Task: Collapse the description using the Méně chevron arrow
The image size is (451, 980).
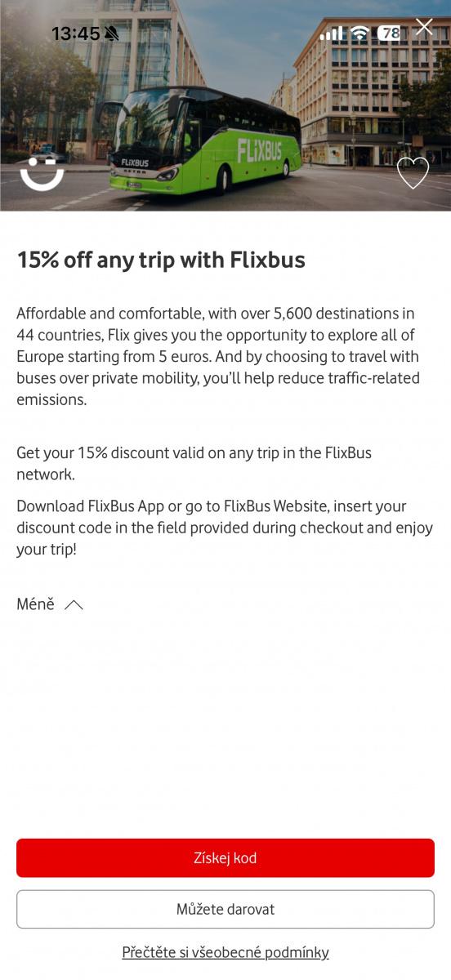Action: [74, 605]
